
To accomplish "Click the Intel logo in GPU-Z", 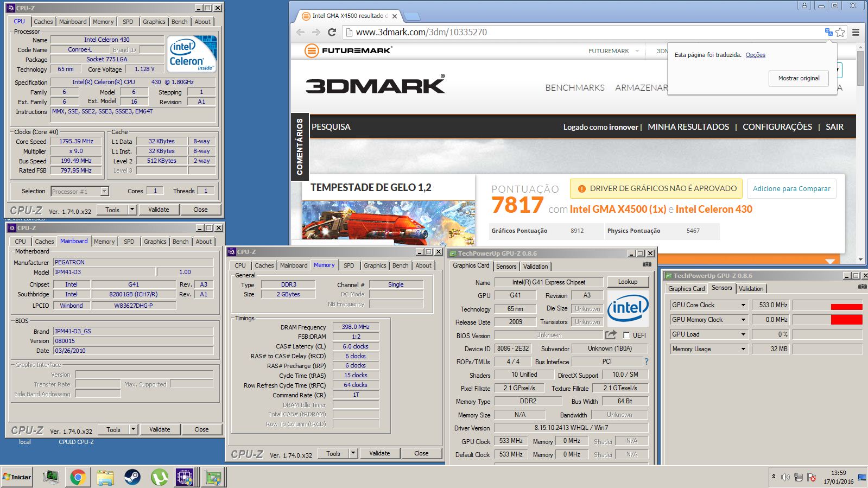I will (x=628, y=308).
